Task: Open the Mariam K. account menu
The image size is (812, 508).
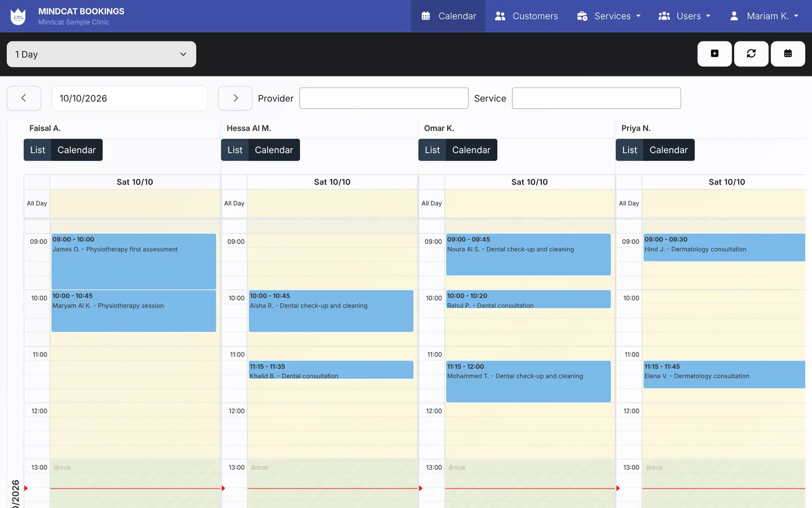Action: point(764,16)
